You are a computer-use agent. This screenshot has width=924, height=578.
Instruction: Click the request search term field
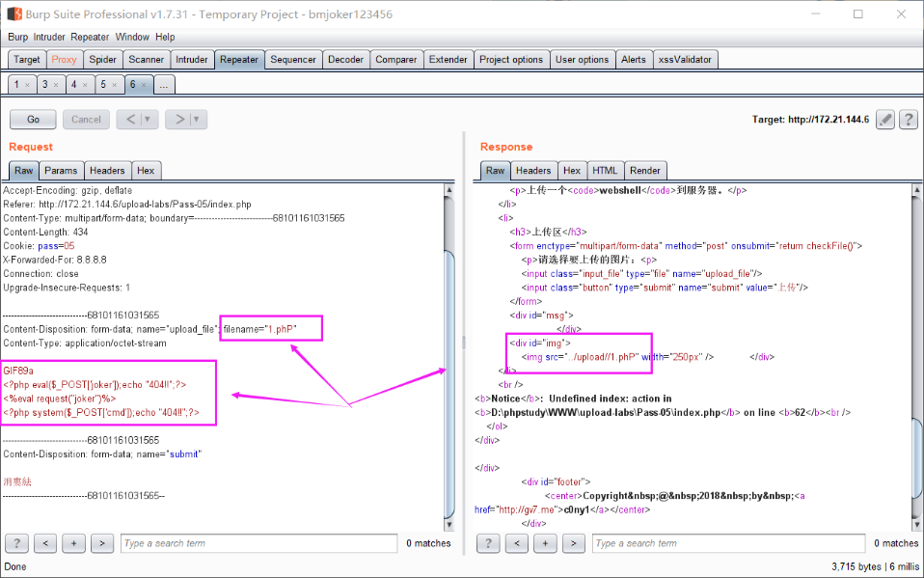click(258, 543)
